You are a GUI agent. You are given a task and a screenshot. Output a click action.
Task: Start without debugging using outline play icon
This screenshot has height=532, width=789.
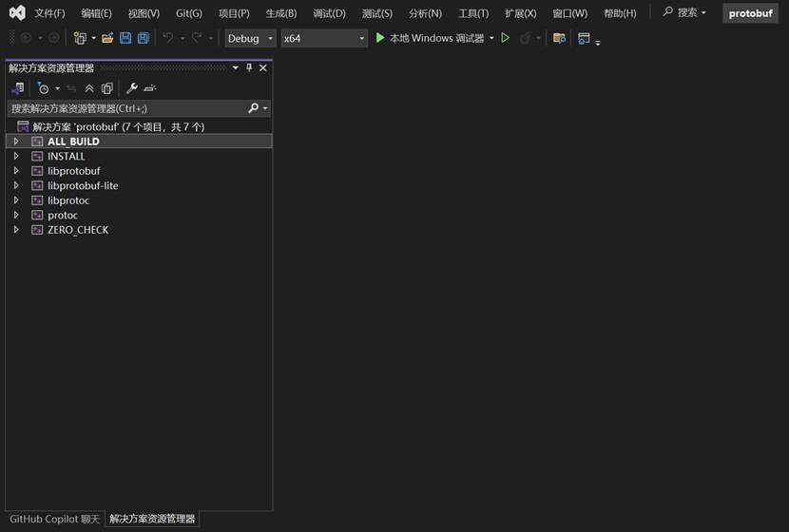click(x=506, y=38)
